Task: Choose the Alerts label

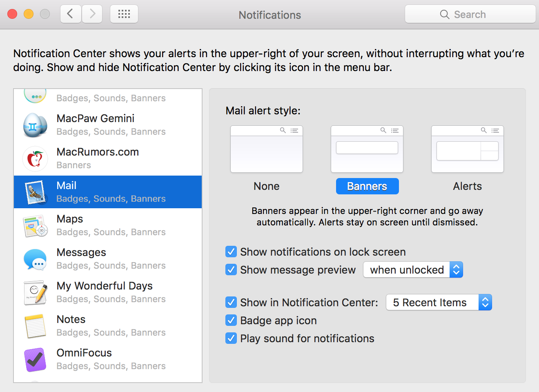Action: tap(468, 186)
